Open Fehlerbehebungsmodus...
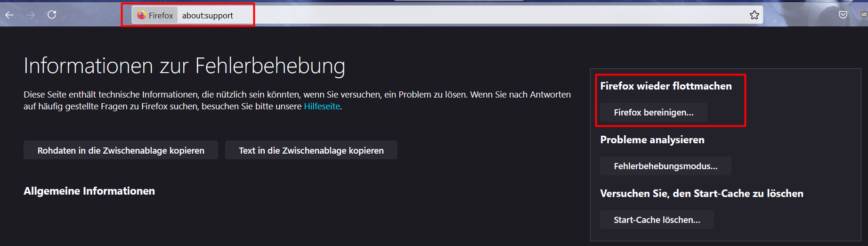Image resolution: width=868 pixels, height=246 pixels. (665, 166)
